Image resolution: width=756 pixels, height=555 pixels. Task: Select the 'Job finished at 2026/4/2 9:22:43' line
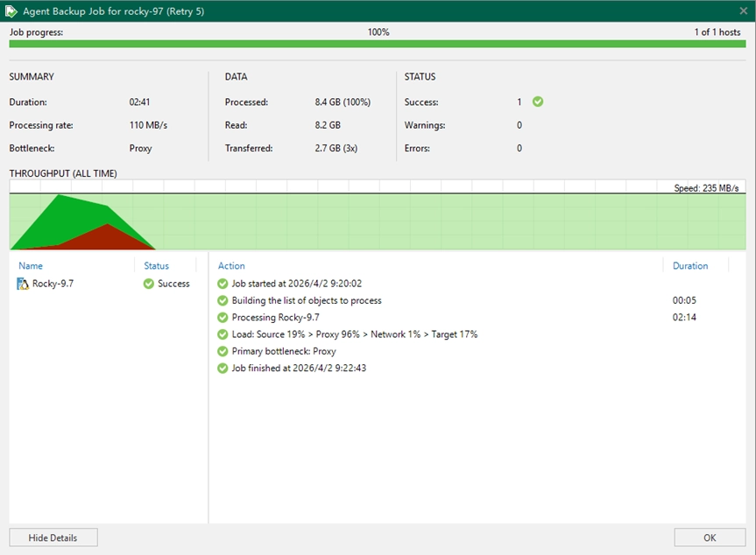299,368
